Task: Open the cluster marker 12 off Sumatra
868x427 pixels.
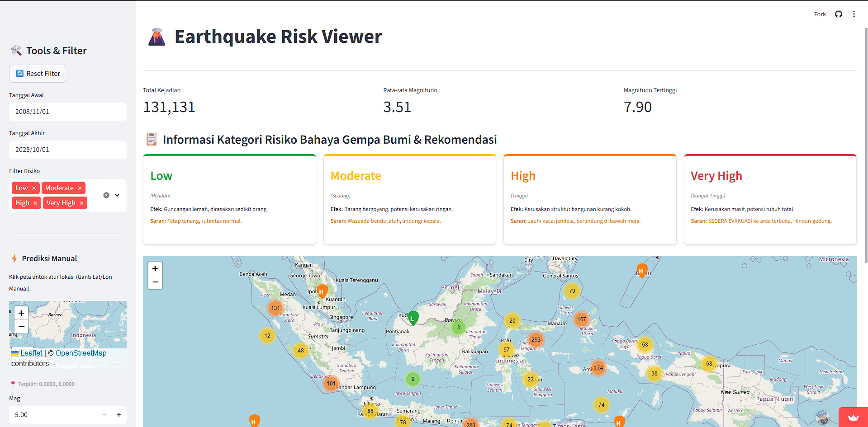Action: [267, 336]
